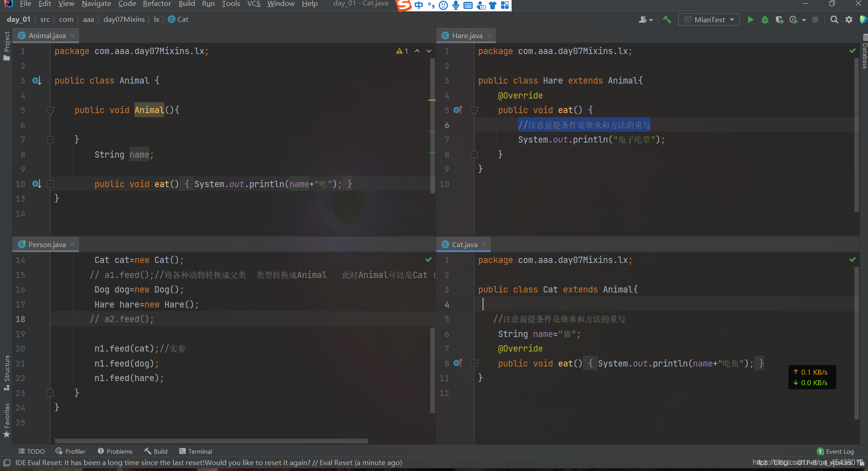Screen dimensions: 868x471
Task: Open MianTest run configuration dropdown
Action: (709, 20)
